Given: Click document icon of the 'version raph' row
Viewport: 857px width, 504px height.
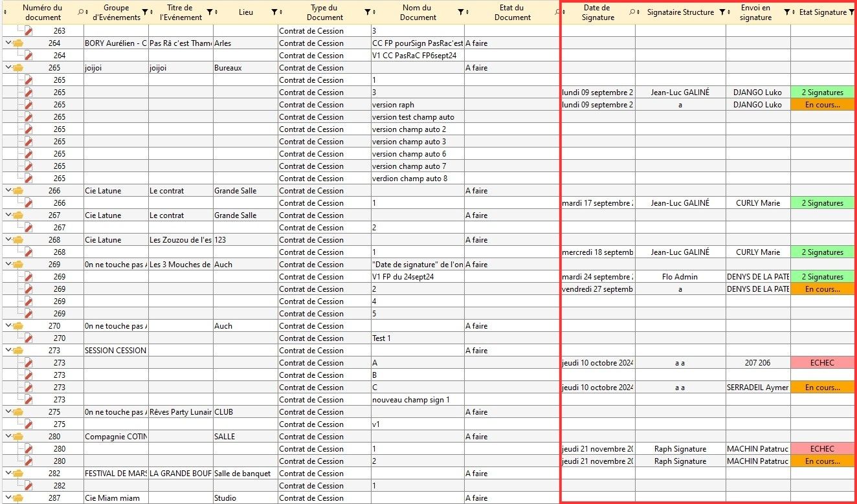Looking at the screenshot, I should tap(28, 105).
